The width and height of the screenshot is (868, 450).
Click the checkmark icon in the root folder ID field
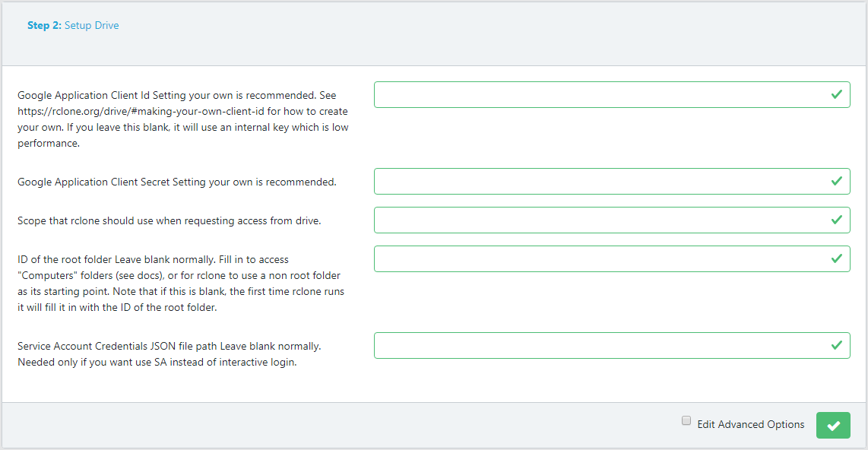tap(836, 258)
